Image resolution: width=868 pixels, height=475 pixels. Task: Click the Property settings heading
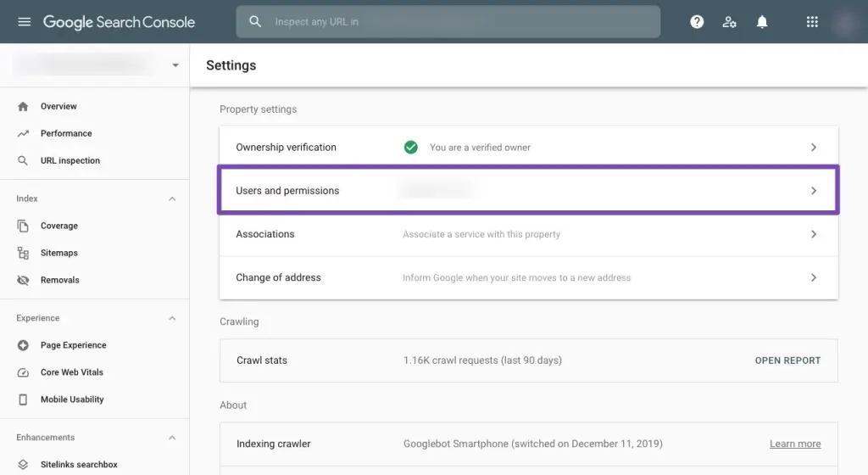pyautogui.click(x=258, y=109)
